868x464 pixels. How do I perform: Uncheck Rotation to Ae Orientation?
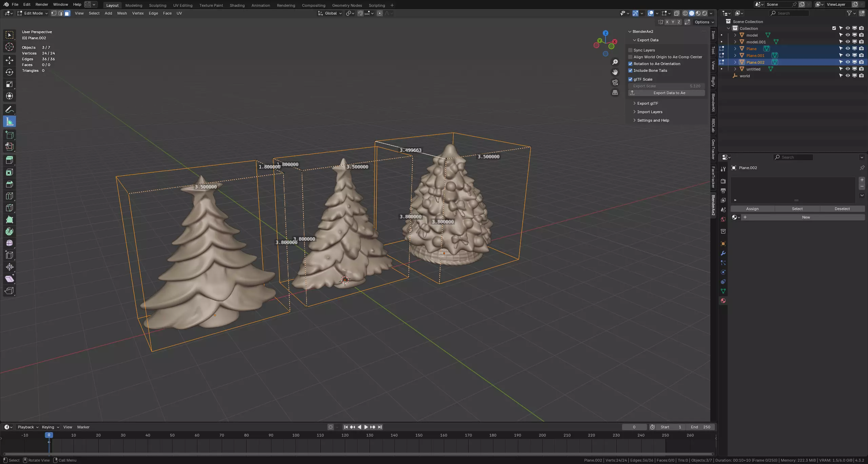pyautogui.click(x=630, y=64)
